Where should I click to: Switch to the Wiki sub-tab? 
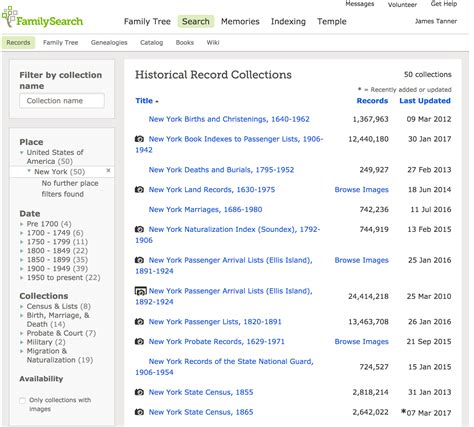pyautogui.click(x=213, y=43)
